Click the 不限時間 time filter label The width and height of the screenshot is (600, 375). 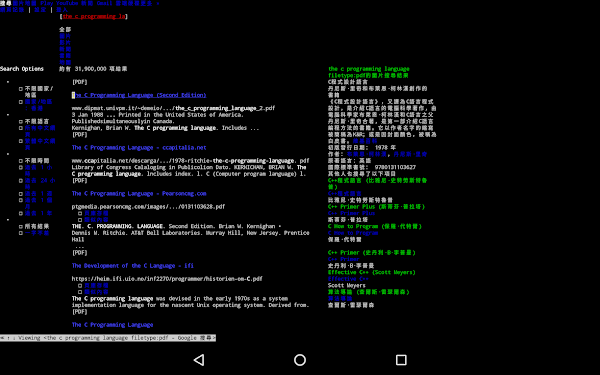37,161
